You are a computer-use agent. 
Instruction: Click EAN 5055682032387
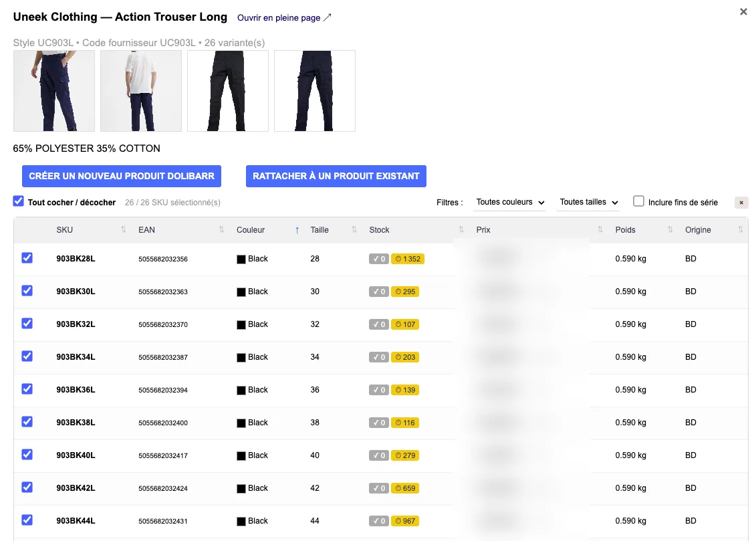[x=163, y=357]
